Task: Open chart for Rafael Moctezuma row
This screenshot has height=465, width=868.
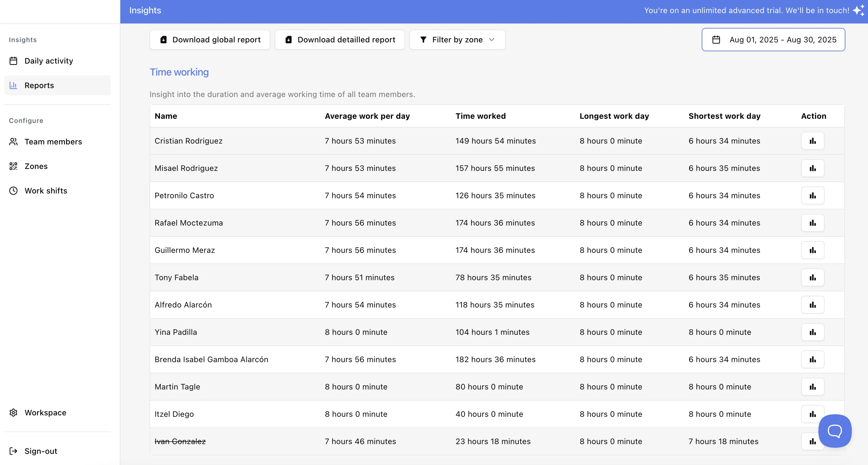Action: pos(812,223)
